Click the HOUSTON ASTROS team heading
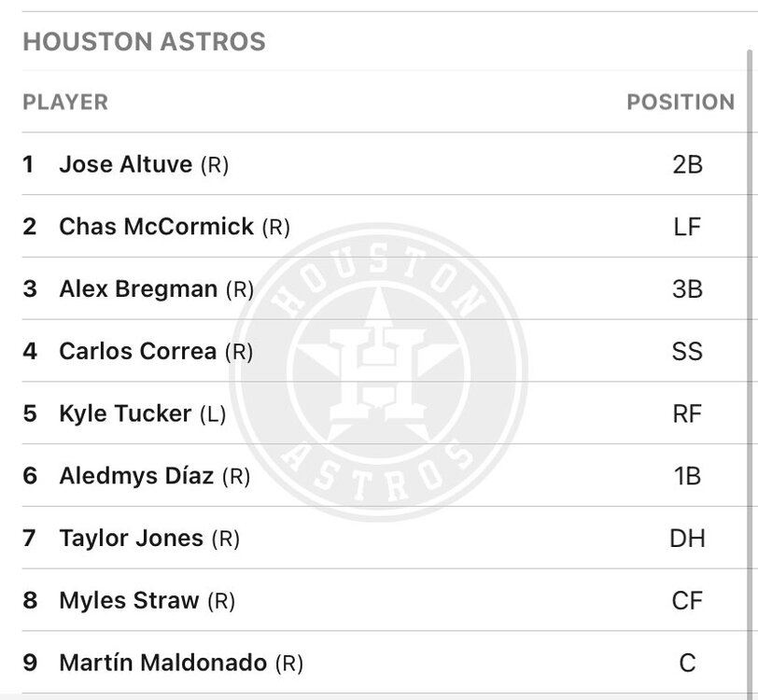The height and width of the screenshot is (700, 758). [x=144, y=42]
